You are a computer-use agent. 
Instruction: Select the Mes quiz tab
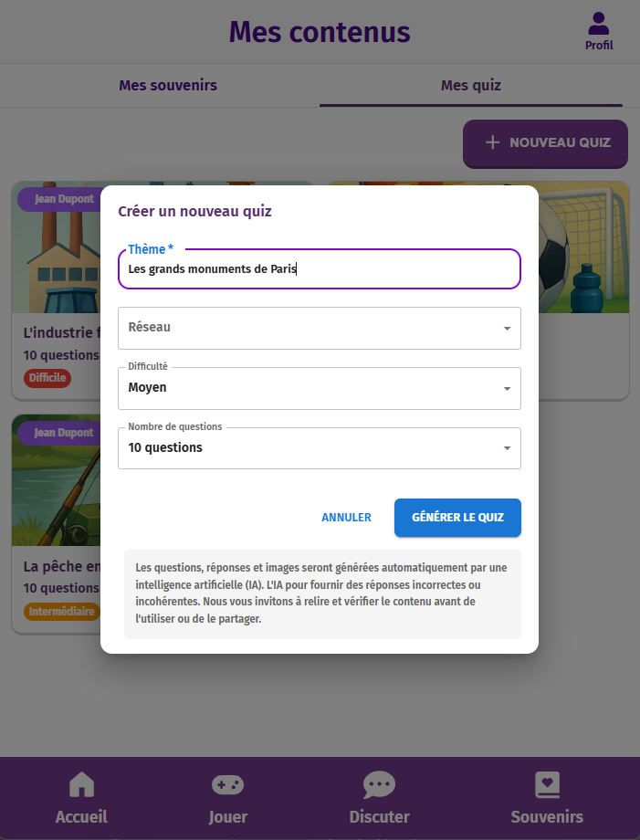[470, 85]
